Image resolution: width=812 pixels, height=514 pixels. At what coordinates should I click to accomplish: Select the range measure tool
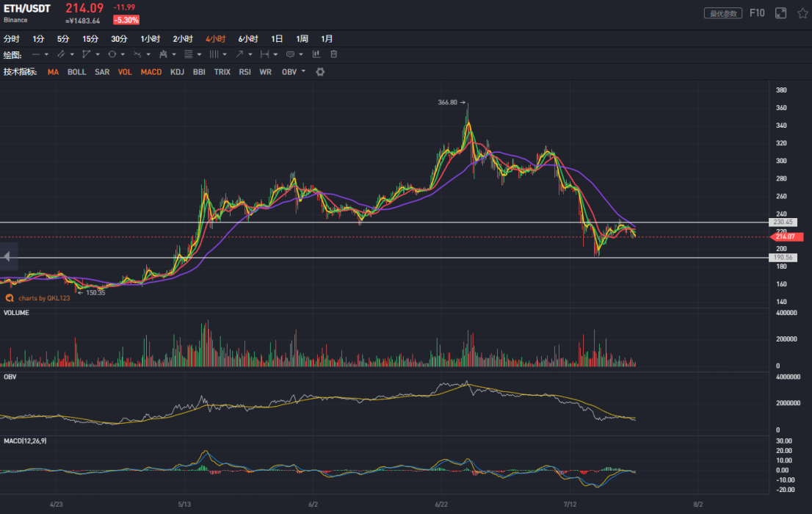[x=264, y=54]
